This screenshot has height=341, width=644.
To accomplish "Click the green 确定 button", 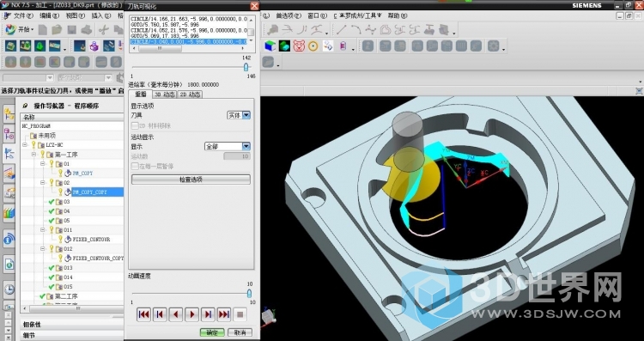I will coord(212,332).
